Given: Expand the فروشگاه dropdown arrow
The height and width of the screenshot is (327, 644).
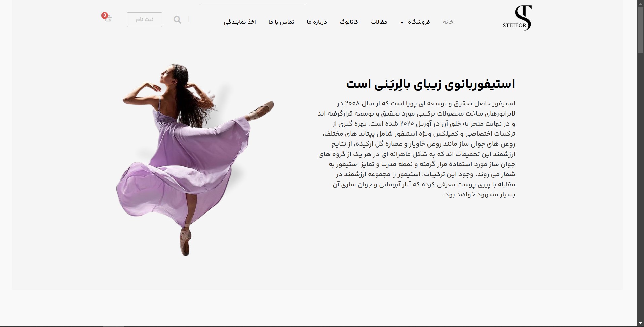Looking at the screenshot, I should tap(402, 22).
